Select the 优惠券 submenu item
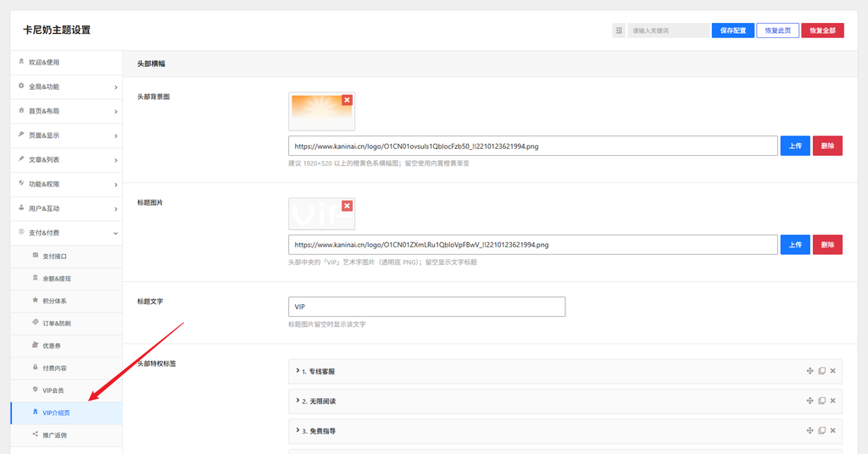 pos(66,346)
